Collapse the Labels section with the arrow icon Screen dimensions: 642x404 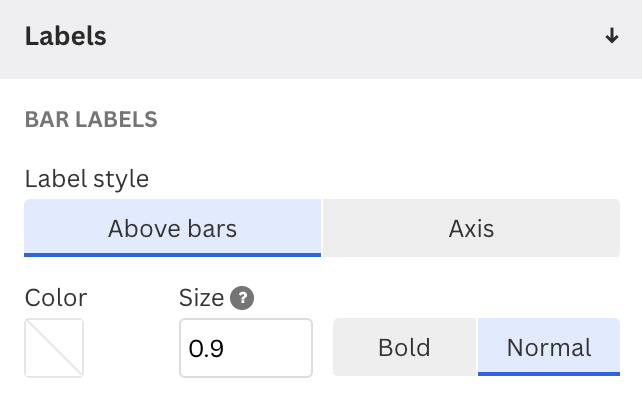(612, 36)
